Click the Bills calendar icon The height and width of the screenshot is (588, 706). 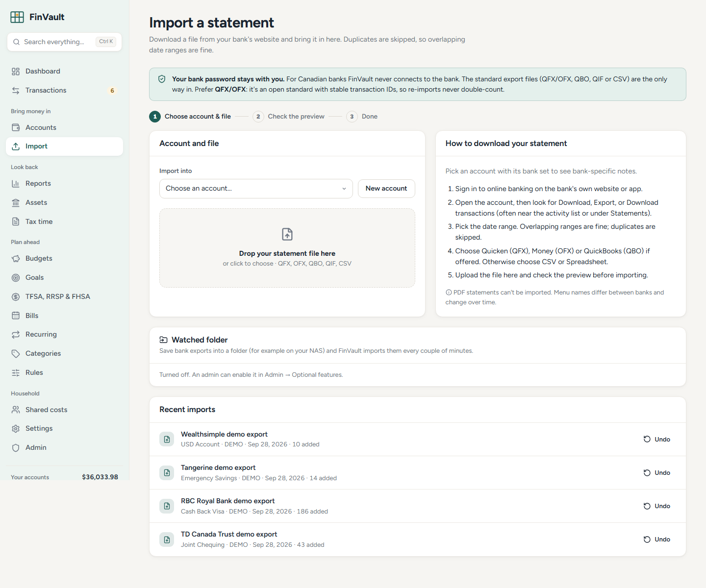click(16, 316)
